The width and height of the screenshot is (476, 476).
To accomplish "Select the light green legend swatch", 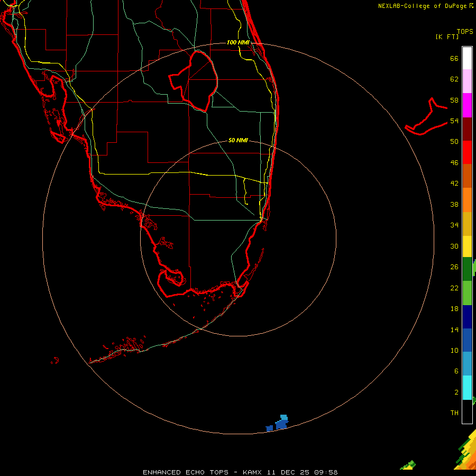I will pyautogui.click(x=467, y=293).
